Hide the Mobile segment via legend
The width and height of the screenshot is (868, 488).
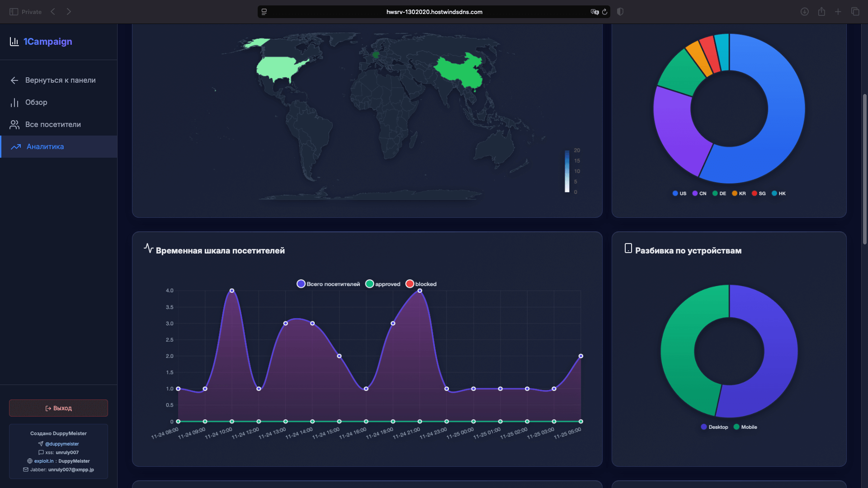tap(745, 427)
